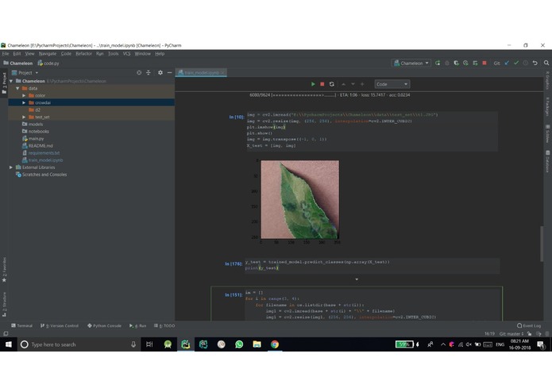
Task: Switch to train_model.ipynb editor tab
Action: pyautogui.click(x=202, y=73)
